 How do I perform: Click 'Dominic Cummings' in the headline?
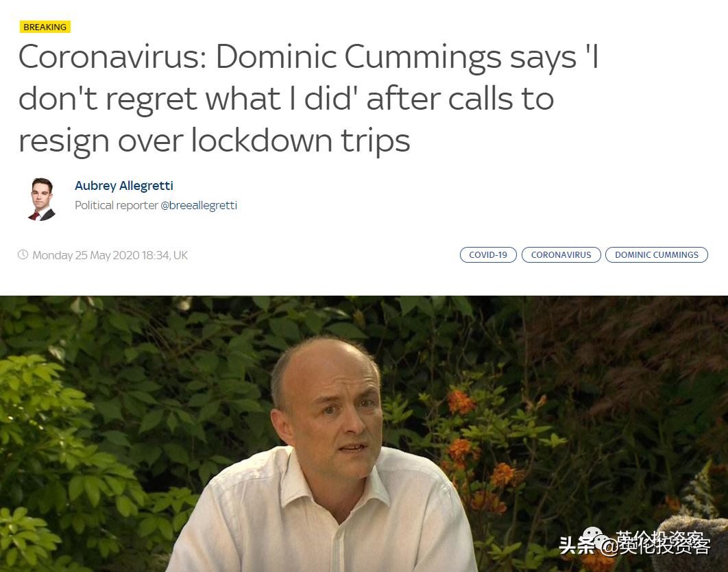tap(359, 57)
